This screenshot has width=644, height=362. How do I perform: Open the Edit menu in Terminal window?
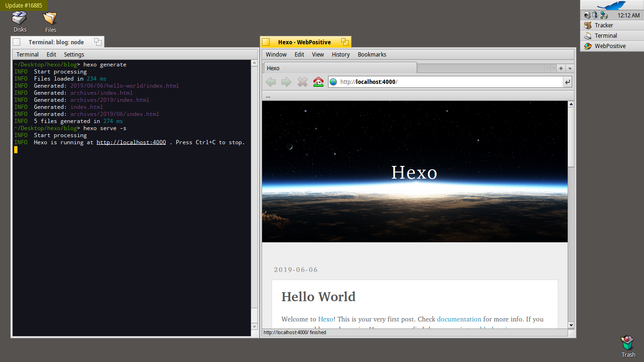(51, 55)
